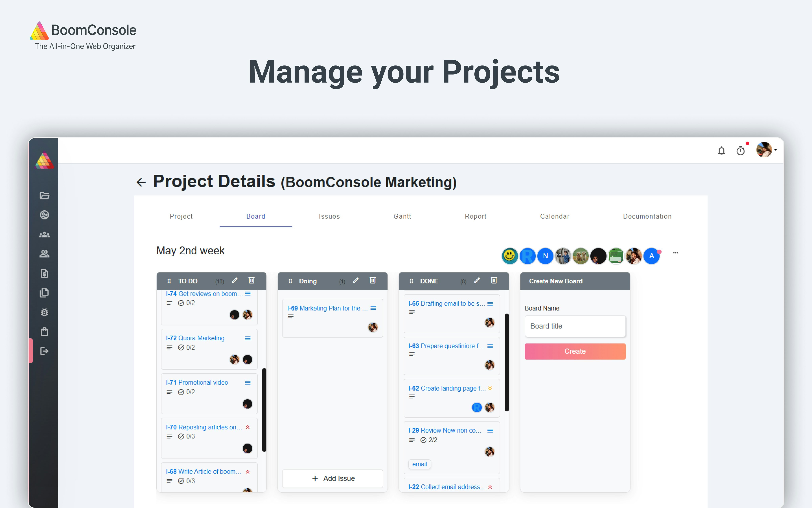The width and height of the screenshot is (812, 508).
Task: Delete the TO DO board
Action: [251, 280]
